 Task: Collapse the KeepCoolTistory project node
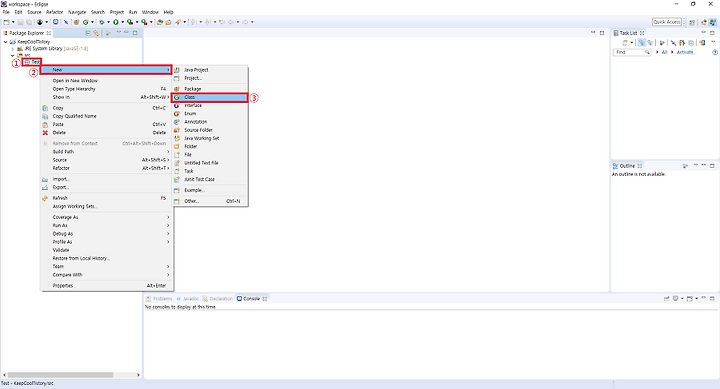pos(5,42)
